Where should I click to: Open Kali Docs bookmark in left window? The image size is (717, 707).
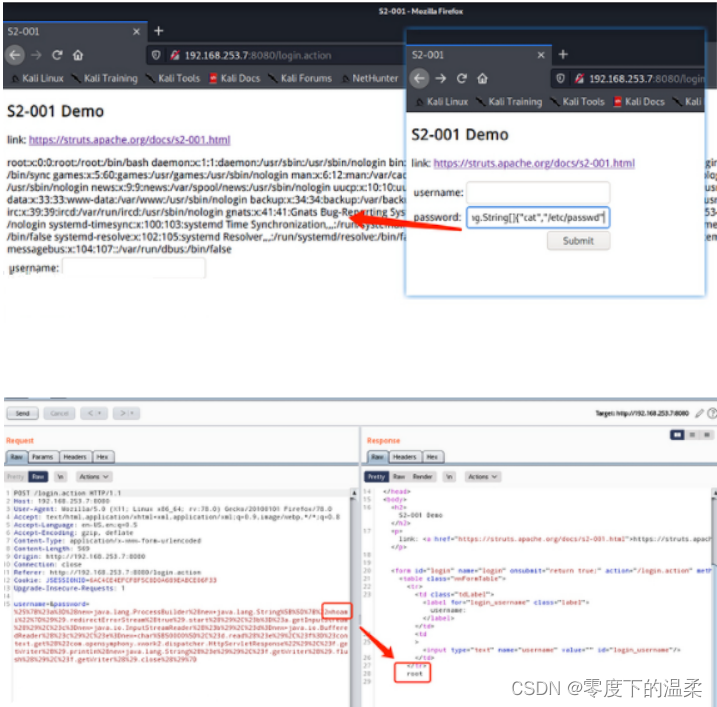click(235, 79)
